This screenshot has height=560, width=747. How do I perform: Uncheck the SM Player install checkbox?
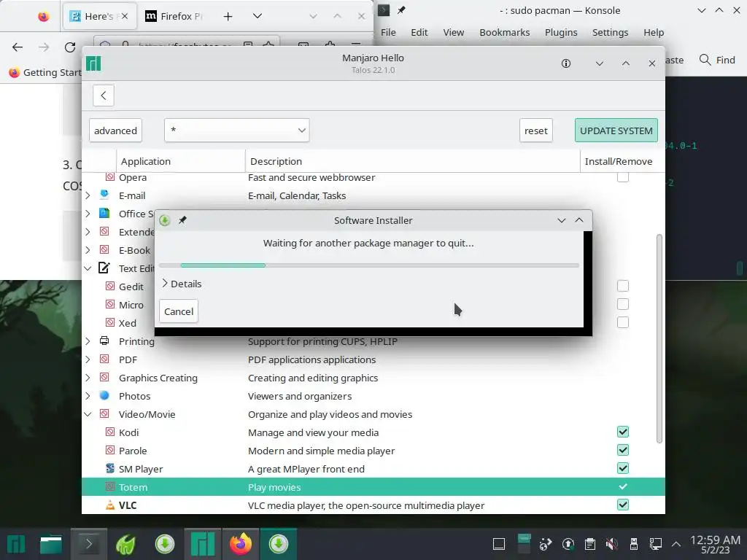(623, 468)
